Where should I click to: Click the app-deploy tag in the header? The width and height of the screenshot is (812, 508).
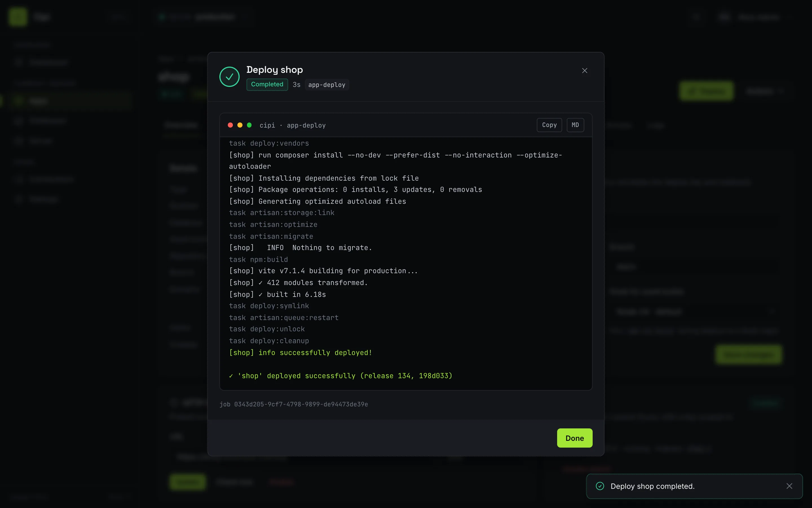pyautogui.click(x=327, y=85)
